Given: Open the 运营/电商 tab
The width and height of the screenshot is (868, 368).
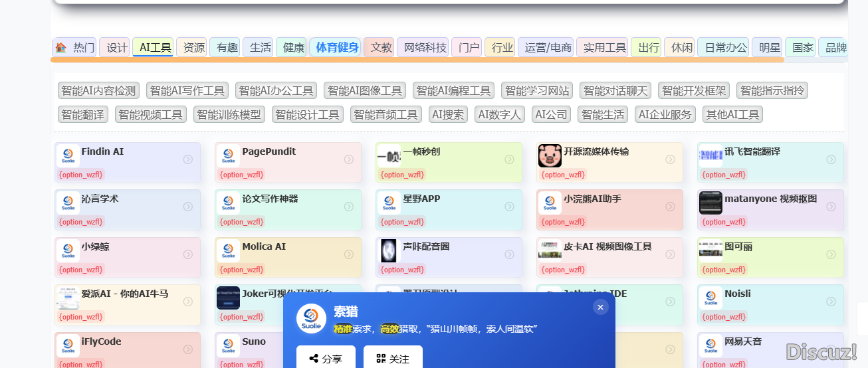Looking at the screenshot, I should 548,48.
